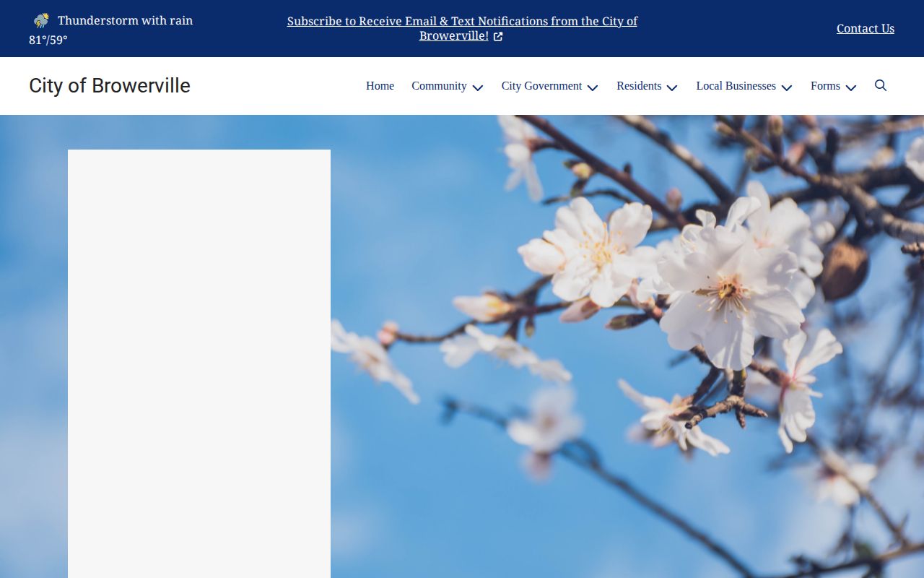
Task: Open Subscribe to Email & Text Notifications link
Action: (x=462, y=28)
